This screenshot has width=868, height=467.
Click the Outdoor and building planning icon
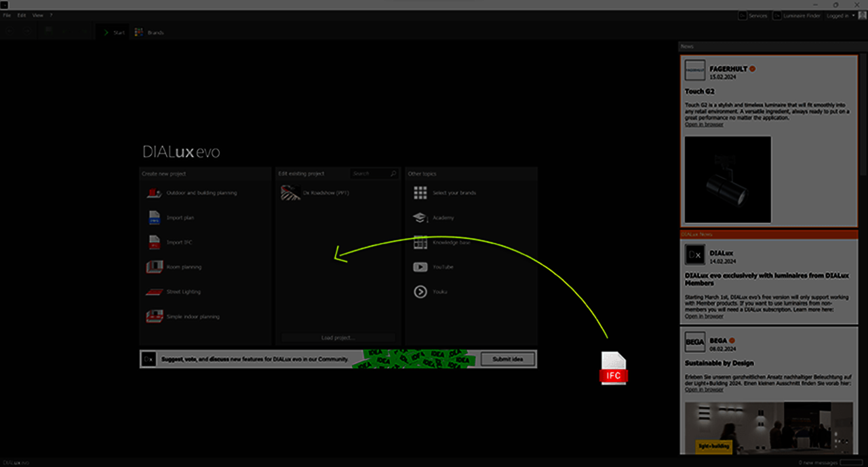[x=154, y=193]
